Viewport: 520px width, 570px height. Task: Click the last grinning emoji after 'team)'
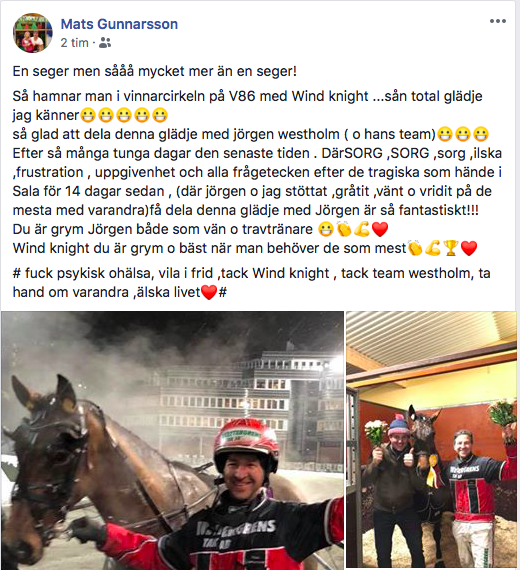[481, 135]
